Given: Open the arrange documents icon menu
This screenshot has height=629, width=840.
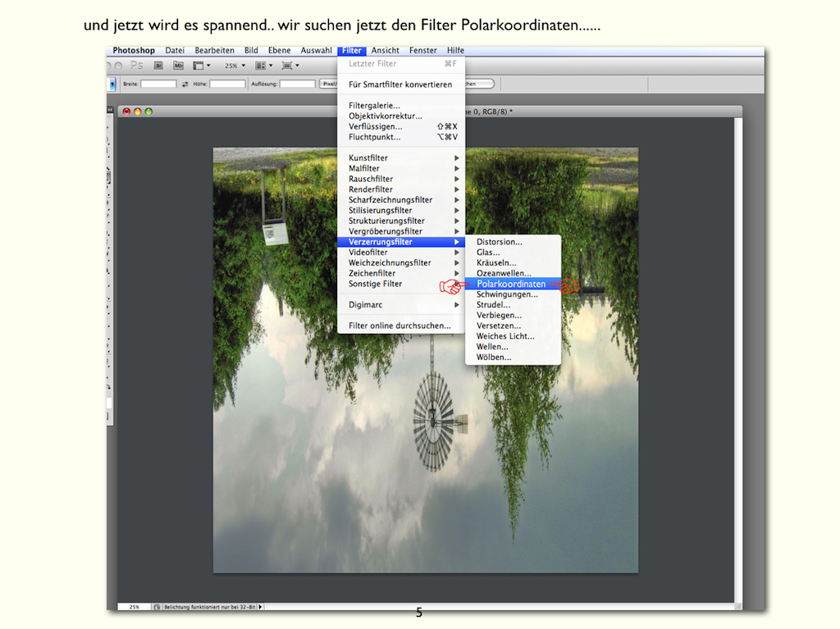Looking at the screenshot, I should 263,66.
